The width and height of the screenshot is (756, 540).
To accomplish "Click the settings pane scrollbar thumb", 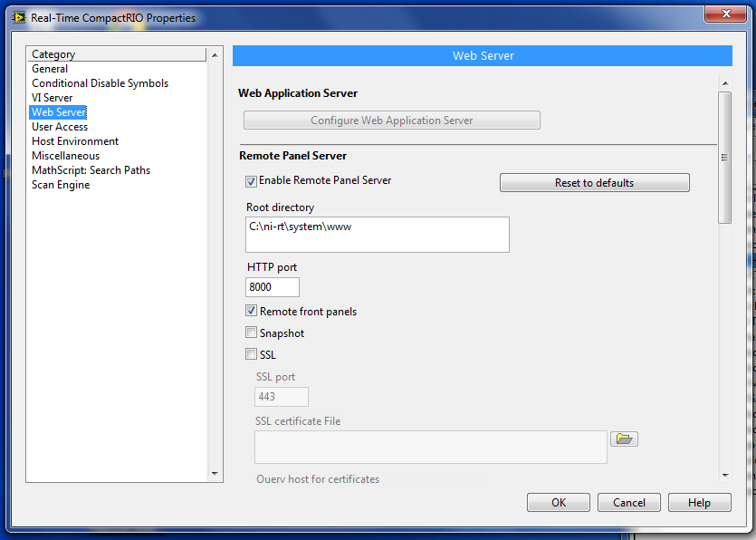I will tap(724, 158).
